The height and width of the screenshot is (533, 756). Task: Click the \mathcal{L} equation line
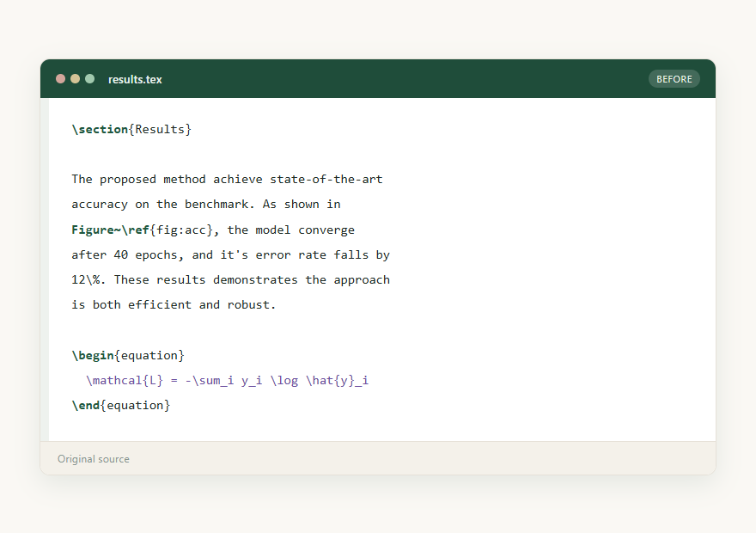(227, 381)
